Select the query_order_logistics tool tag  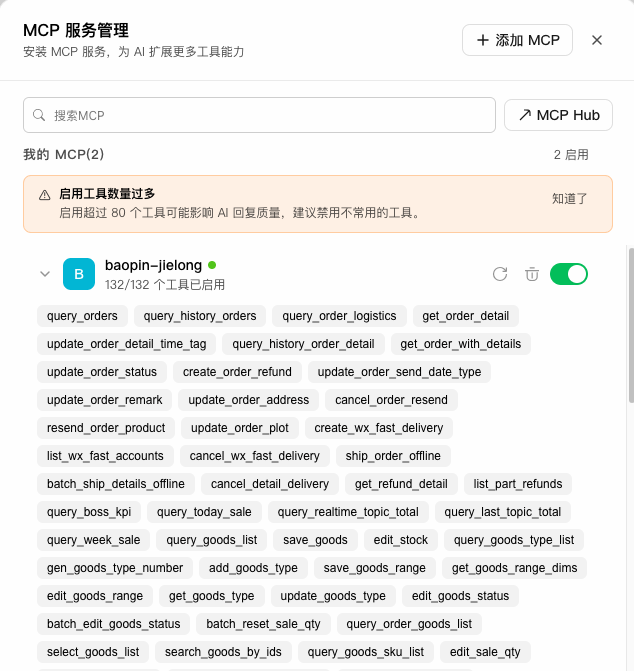pyautogui.click(x=339, y=316)
